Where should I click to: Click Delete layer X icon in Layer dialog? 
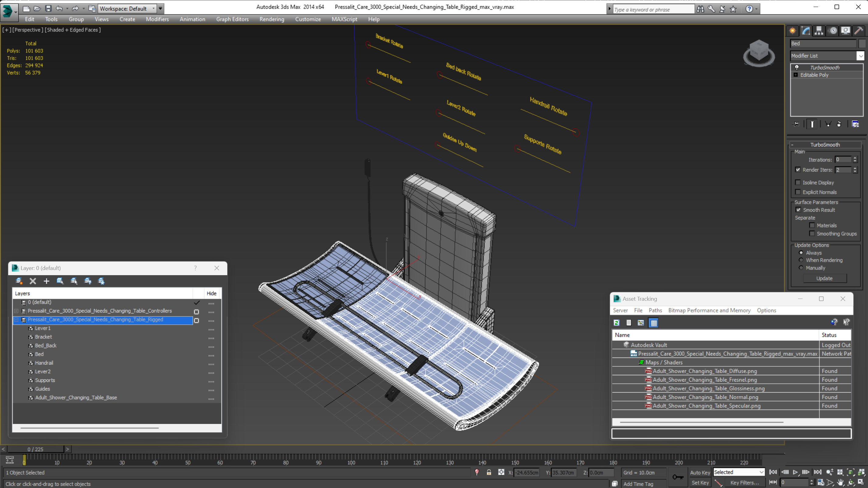point(33,281)
